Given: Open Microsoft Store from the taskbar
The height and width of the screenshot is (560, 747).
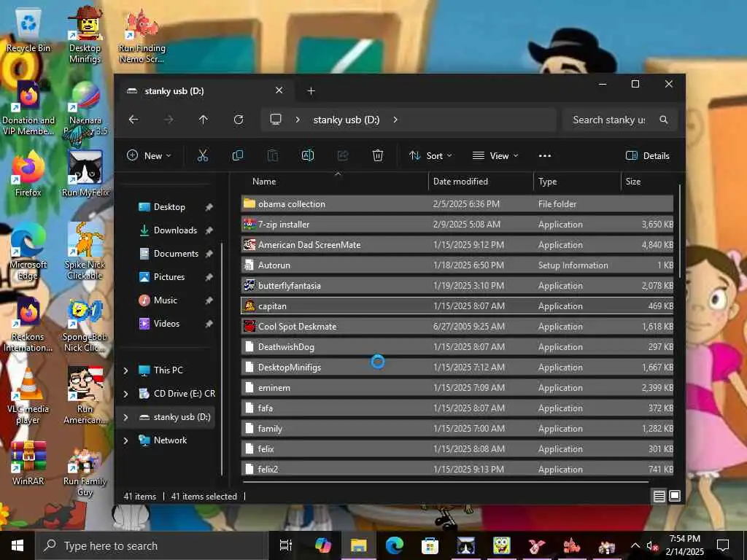Looking at the screenshot, I should tap(430, 545).
